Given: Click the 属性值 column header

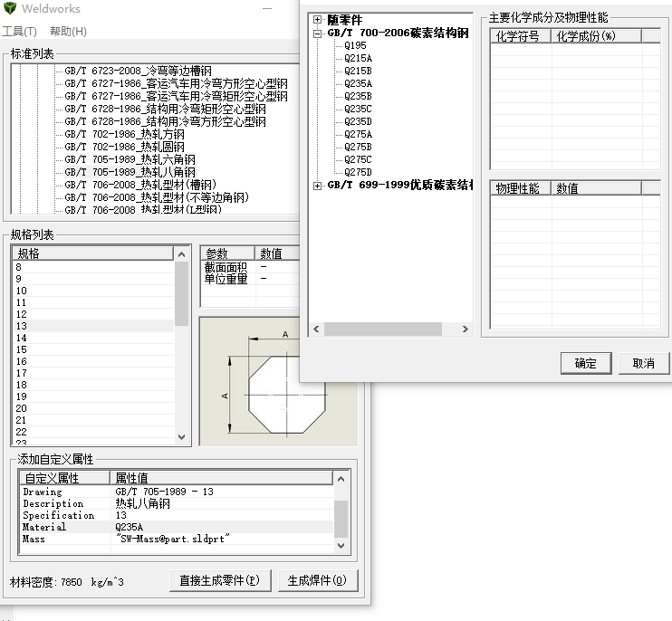Looking at the screenshot, I should coord(221,478).
